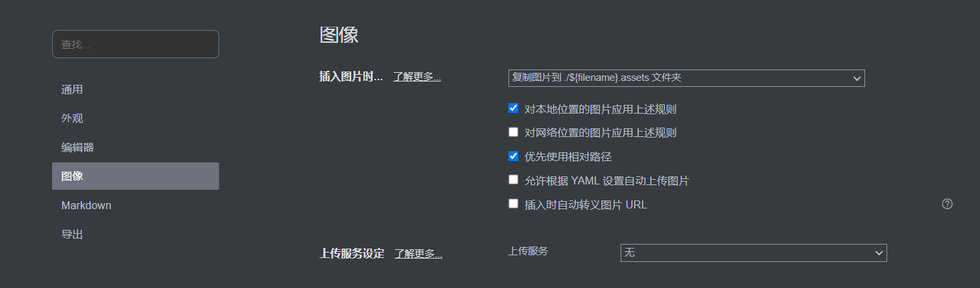Check 插入时自动转义图片 URL option
Image resolution: width=980 pixels, height=288 pixels.
pyautogui.click(x=513, y=204)
